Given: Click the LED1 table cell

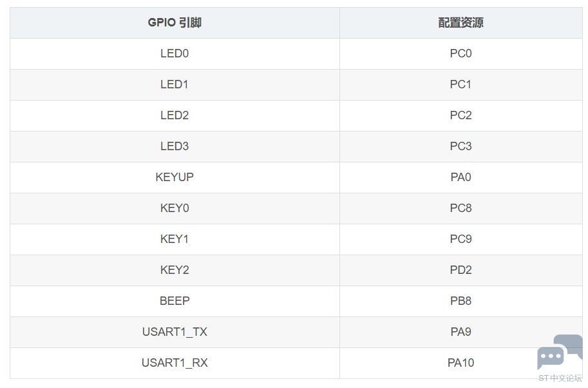Looking at the screenshot, I should (x=175, y=85).
